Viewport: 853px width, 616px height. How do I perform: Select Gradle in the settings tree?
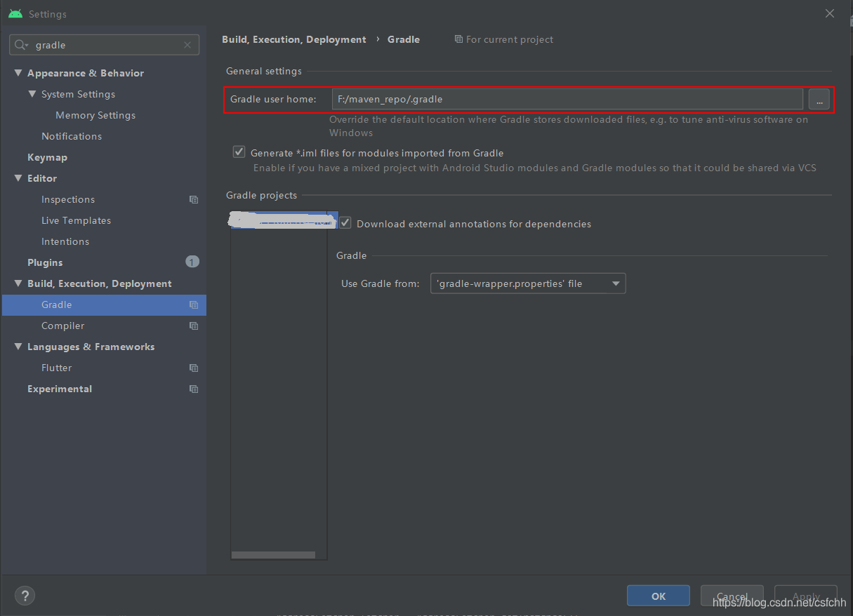click(104, 304)
